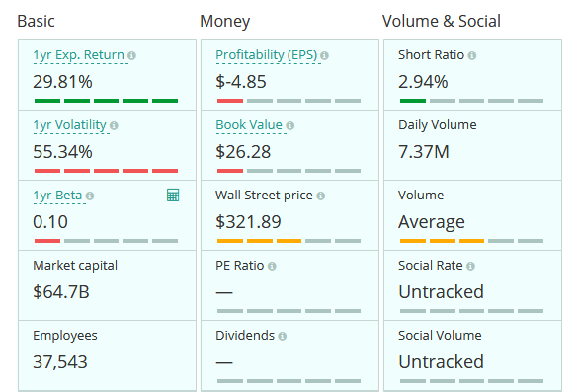Viewport: 578px width, 392px height.
Task: Click the gray rating bar under Social Volume Untracked
Action: (472, 381)
